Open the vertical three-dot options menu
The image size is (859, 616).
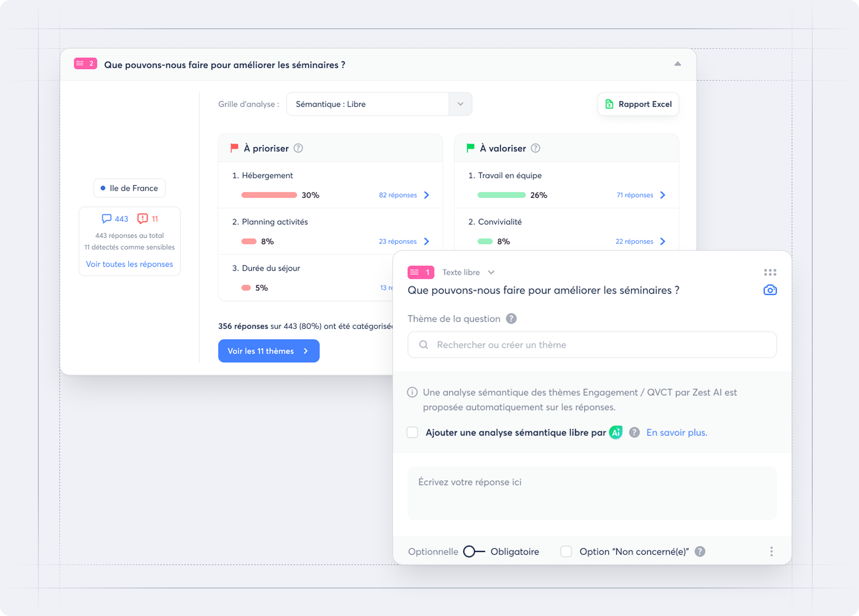click(x=771, y=551)
